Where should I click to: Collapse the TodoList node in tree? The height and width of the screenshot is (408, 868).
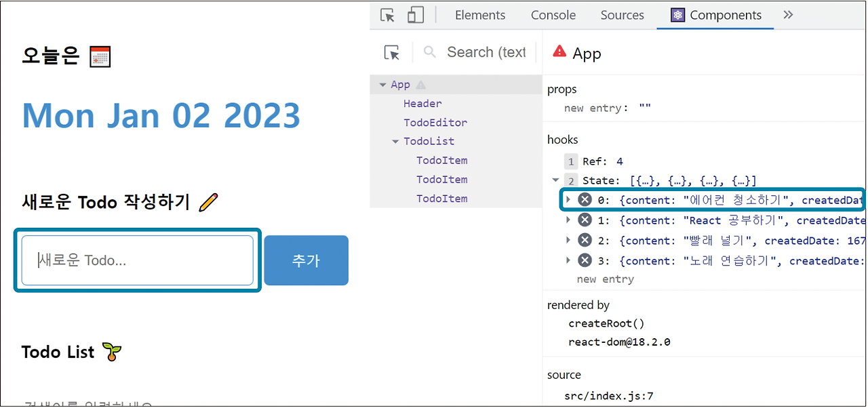tap(396, 142)
